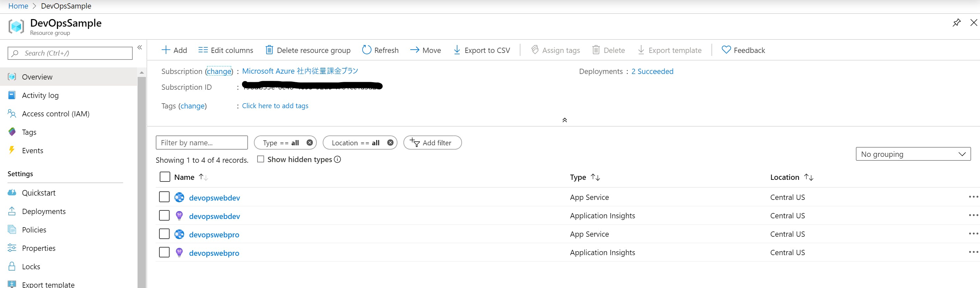Click the Move arrow icon
This screenshot has width=980, height=288.
(415, 50)
